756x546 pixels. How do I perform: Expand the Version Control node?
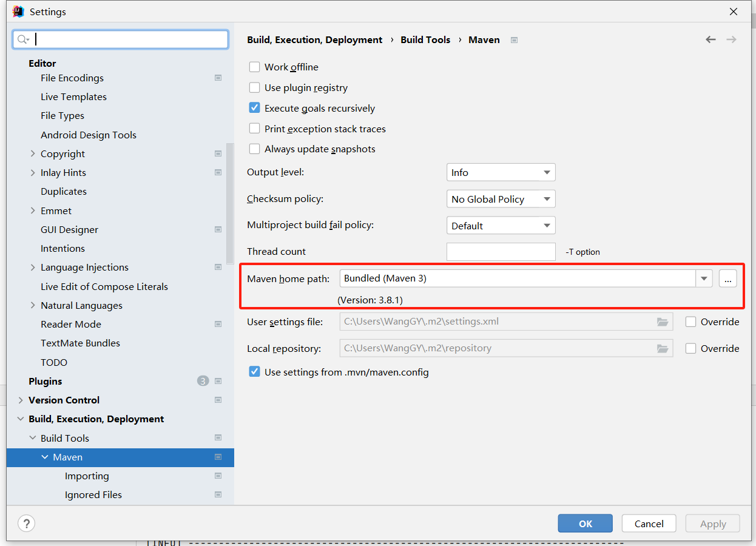click(x=21, y=400)
